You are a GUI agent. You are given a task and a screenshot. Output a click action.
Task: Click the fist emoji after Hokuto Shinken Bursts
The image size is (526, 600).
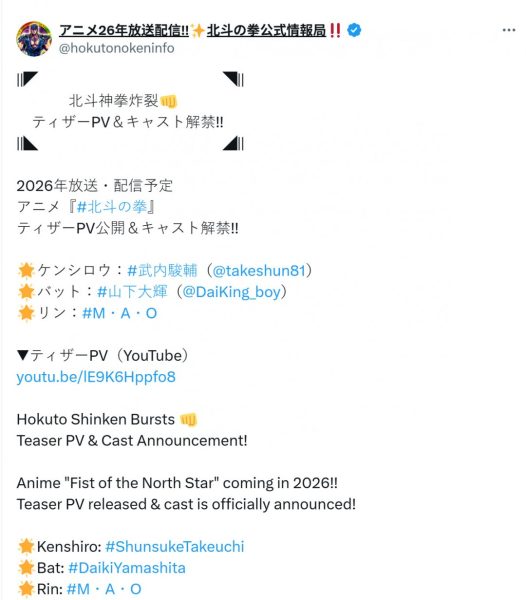(x=189, y=419)
